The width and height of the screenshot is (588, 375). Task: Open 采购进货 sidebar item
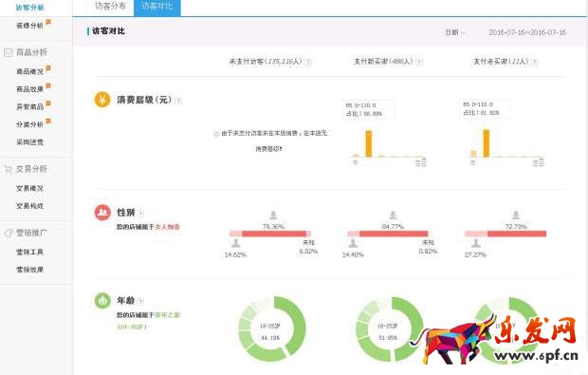29,141
